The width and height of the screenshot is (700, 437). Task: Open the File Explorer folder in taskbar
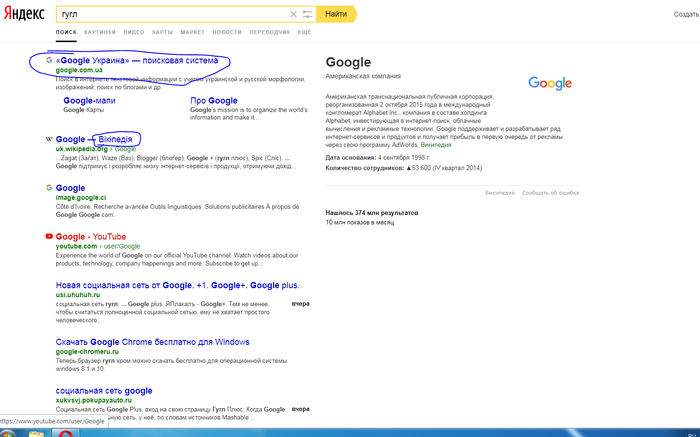click(37, 433)
